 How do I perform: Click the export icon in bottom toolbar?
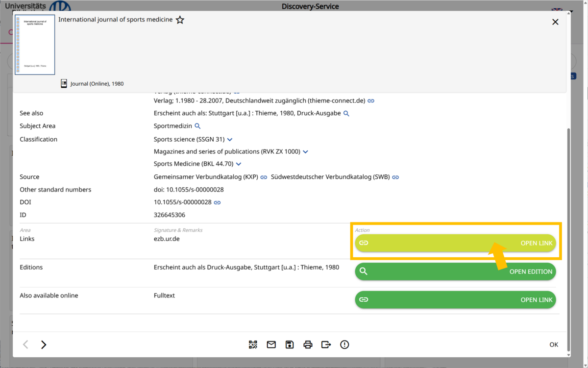326,345
